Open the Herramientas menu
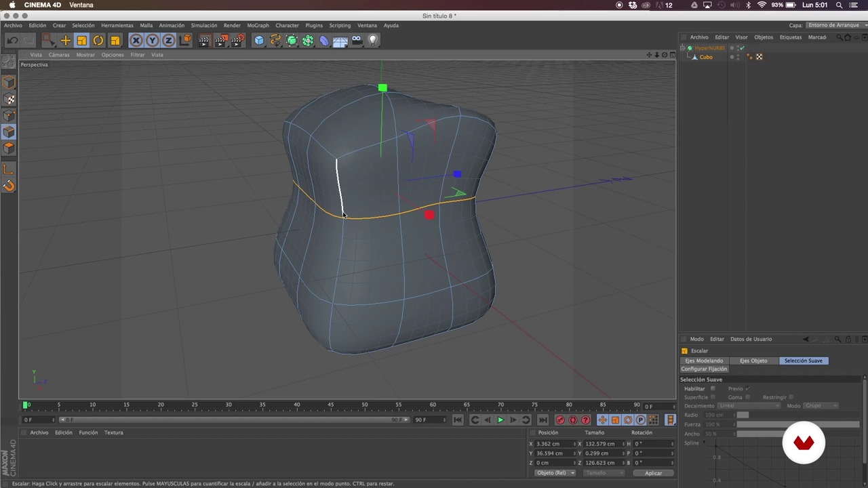This screenshot has height=488, width=868. coord(117,26)
